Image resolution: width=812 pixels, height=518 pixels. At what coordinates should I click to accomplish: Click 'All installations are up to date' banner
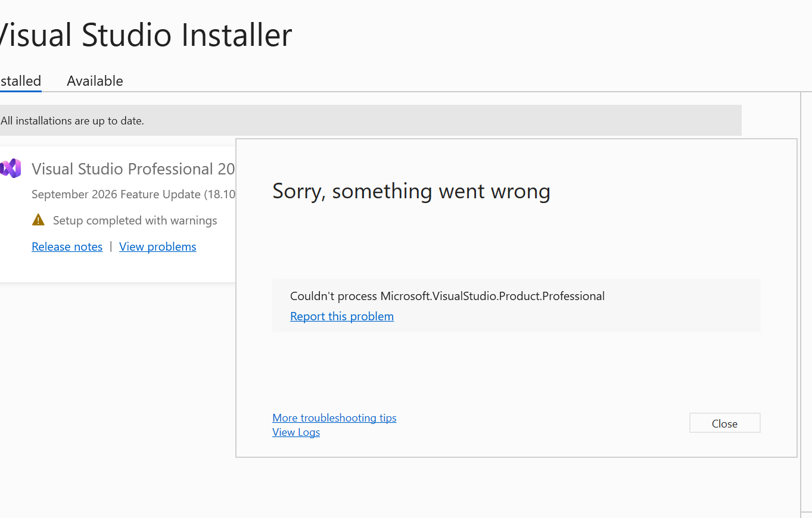tap(371, 121)
